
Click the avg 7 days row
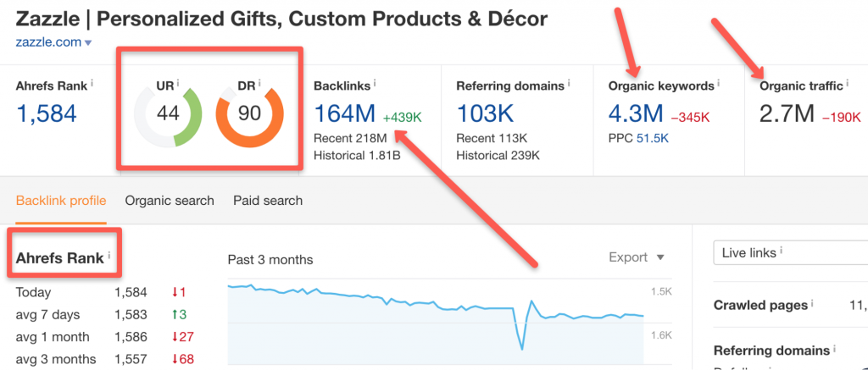pyautogui.click(x=104, y=315)
